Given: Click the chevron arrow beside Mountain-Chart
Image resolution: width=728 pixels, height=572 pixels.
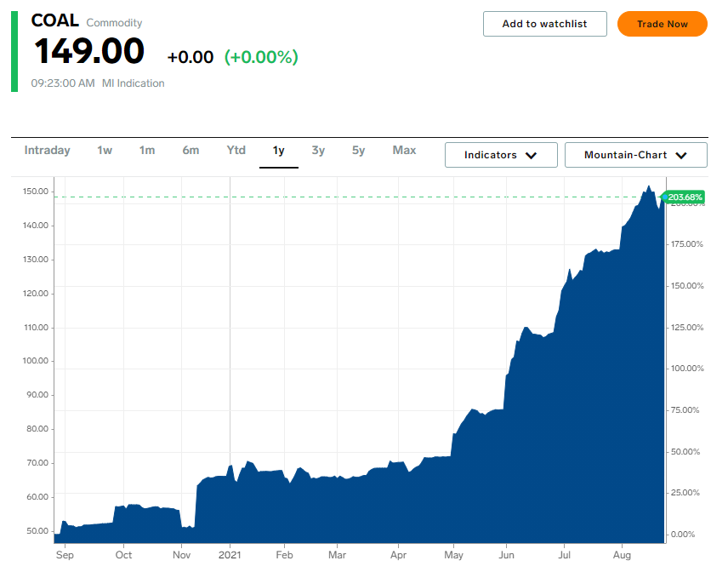Looking at the screenshot, I should point(681,156).
